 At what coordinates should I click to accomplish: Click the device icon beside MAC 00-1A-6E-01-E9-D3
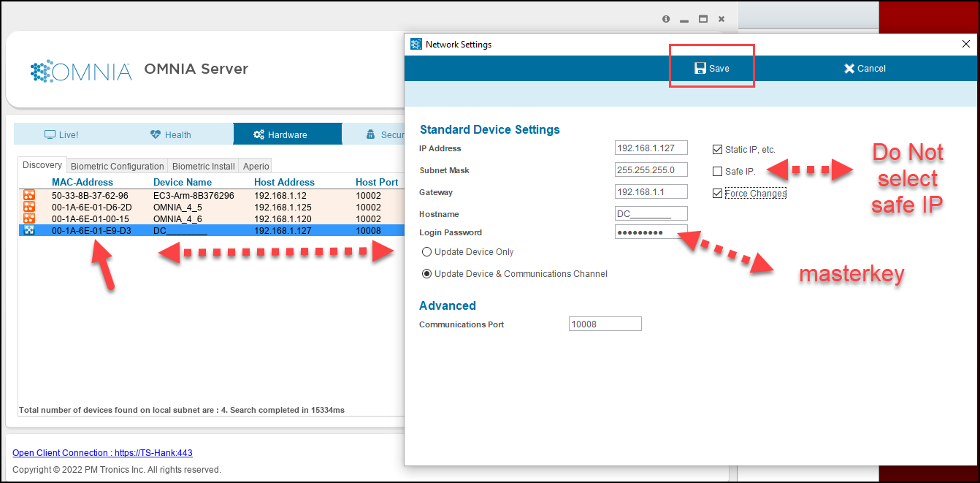[29, 230]
